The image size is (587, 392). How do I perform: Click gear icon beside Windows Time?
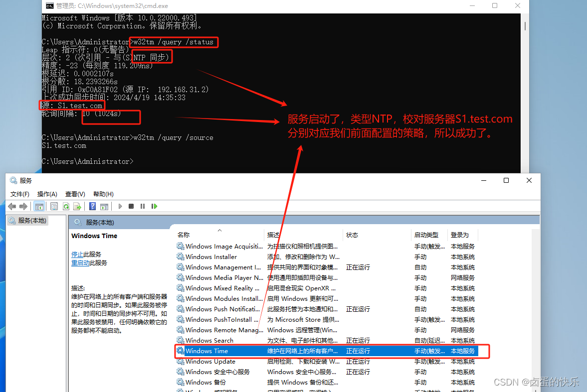[181, 351]
